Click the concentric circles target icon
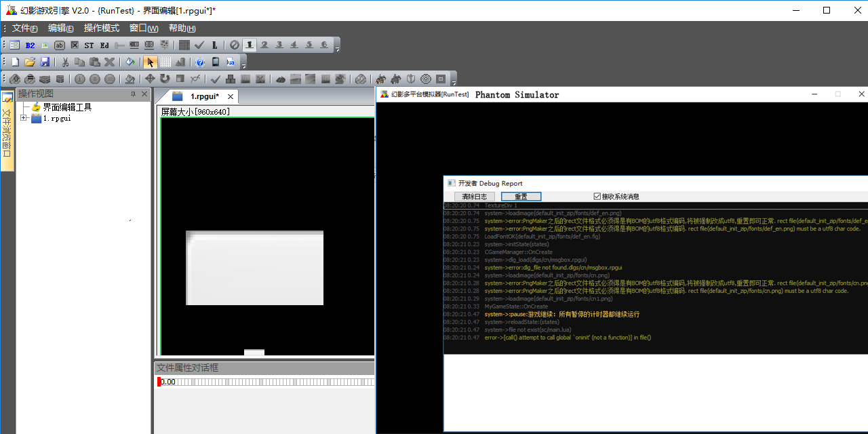 426,79
